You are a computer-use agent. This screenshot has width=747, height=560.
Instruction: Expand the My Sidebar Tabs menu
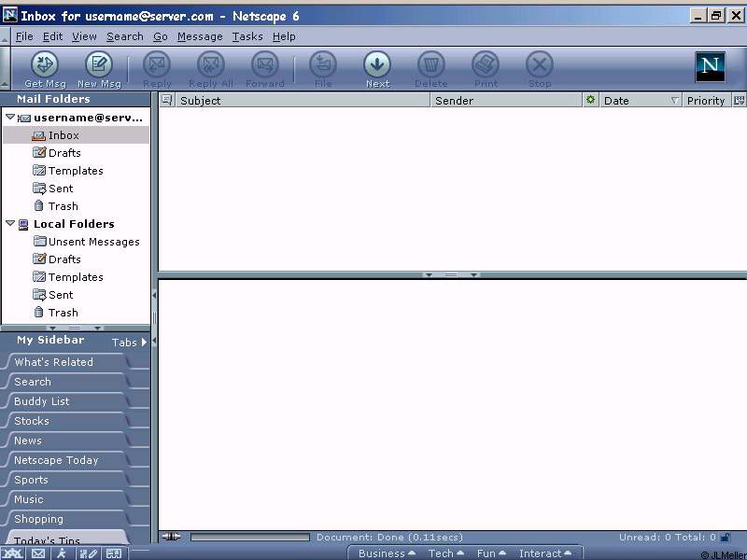[129, 342]
